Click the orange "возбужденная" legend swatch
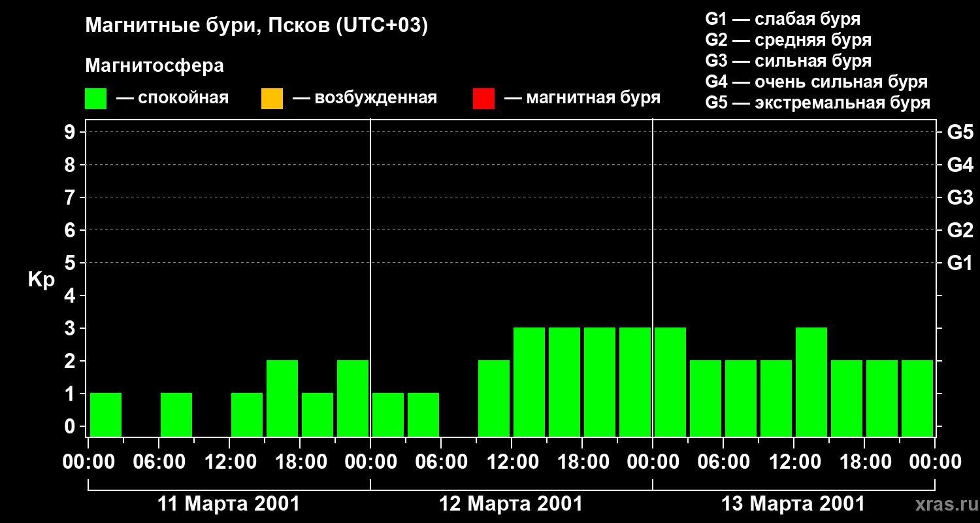Image resolution: width=980 pixels, height=523 pixels. point(272,99)
